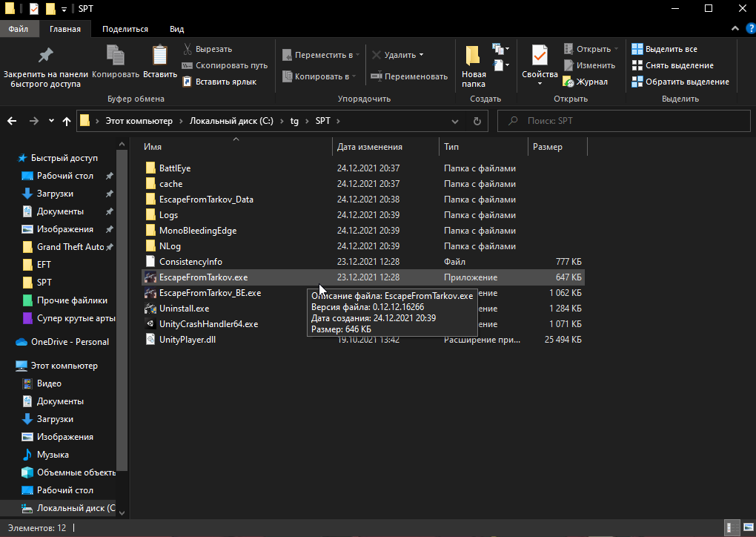Click Вставить ярлык in ribbon
Screen dimensions: 756x537
pyautogui.click(x=219, y=82)
